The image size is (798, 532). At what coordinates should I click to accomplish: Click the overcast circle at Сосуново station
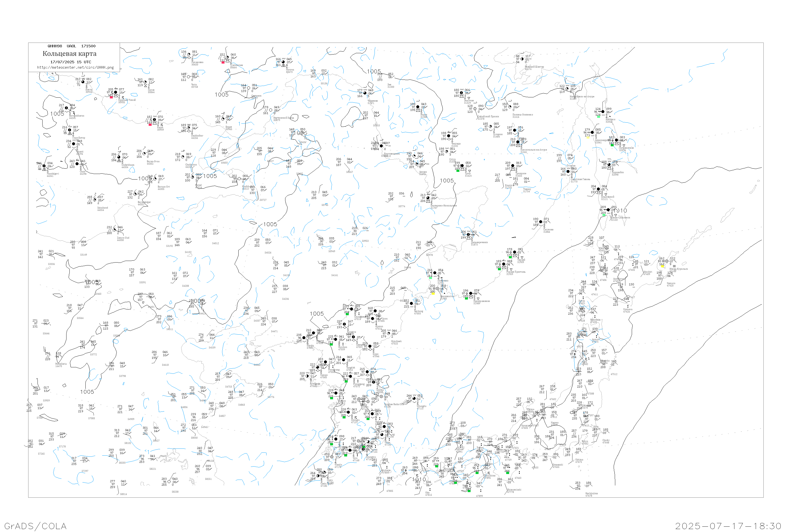(x=541, y=222)
